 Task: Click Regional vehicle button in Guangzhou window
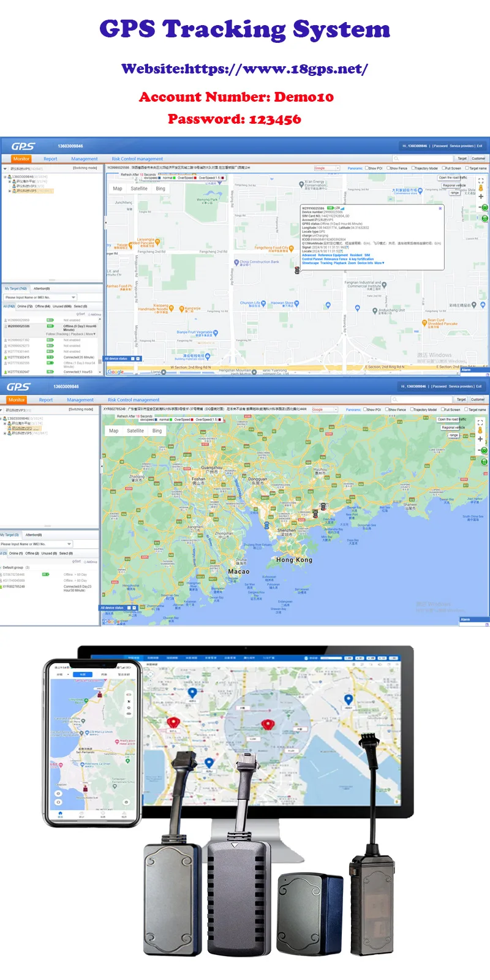[x=453, y=428]
